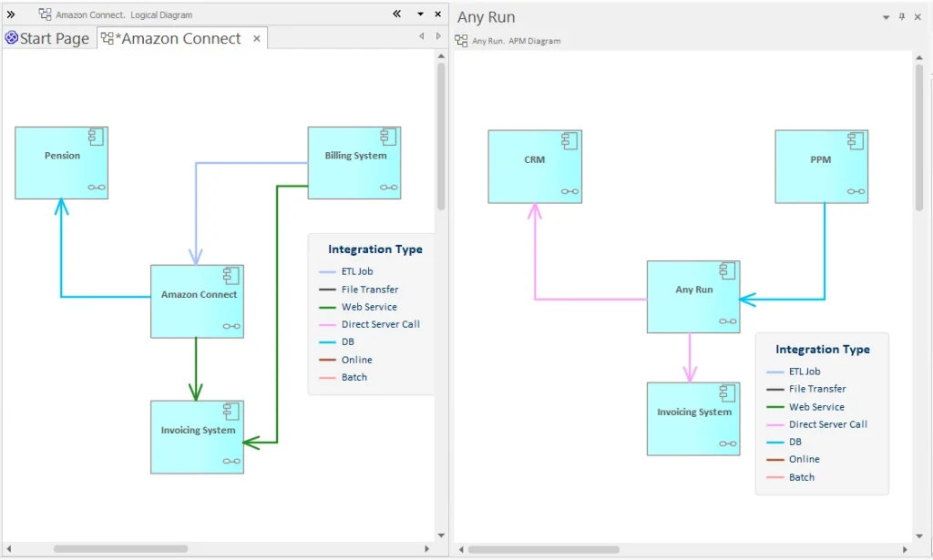The image size is (933, 560).
Task: Select the PPM component box
Action: [x=821, y=167]
